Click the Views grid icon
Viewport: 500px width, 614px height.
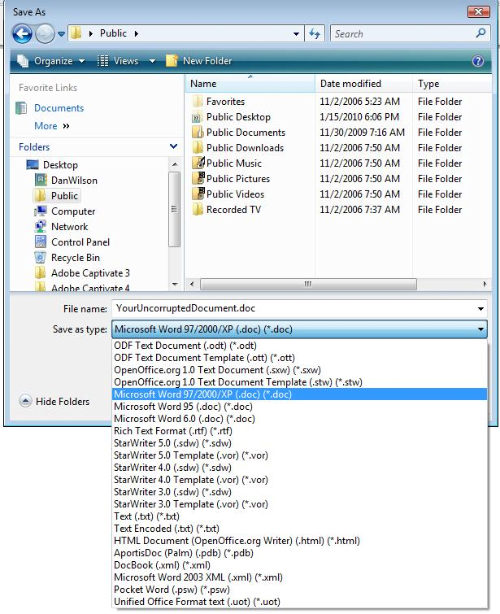tap(103, 61)
